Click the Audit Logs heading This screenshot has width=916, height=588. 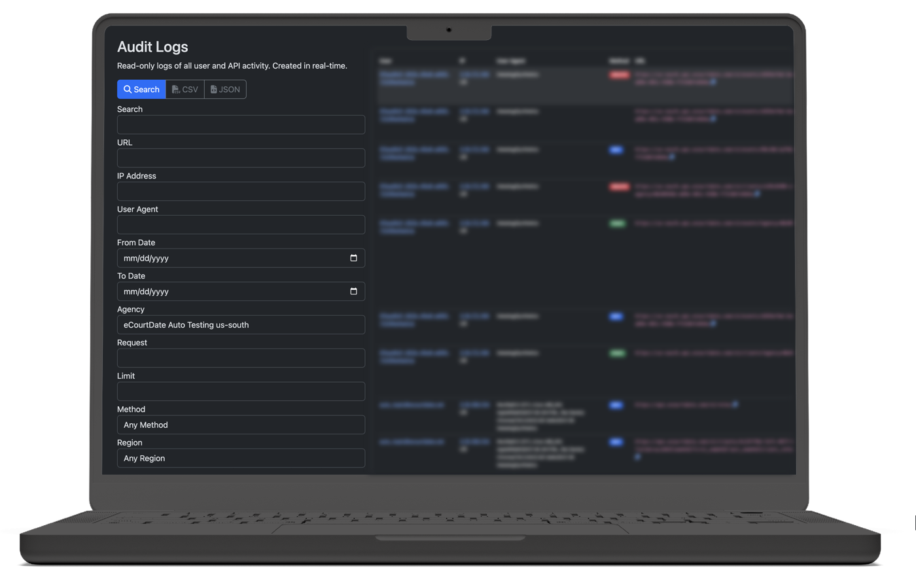tap(152, 47)
